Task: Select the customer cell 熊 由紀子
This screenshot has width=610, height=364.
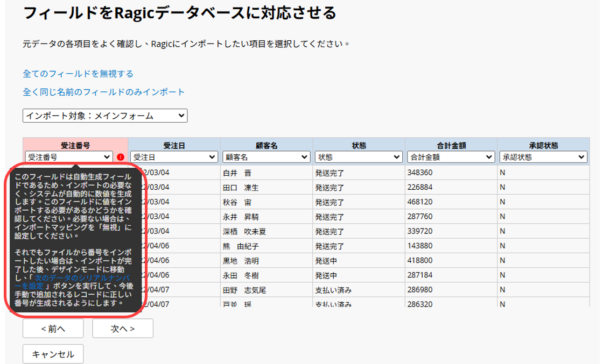Action: click(267, 246)
